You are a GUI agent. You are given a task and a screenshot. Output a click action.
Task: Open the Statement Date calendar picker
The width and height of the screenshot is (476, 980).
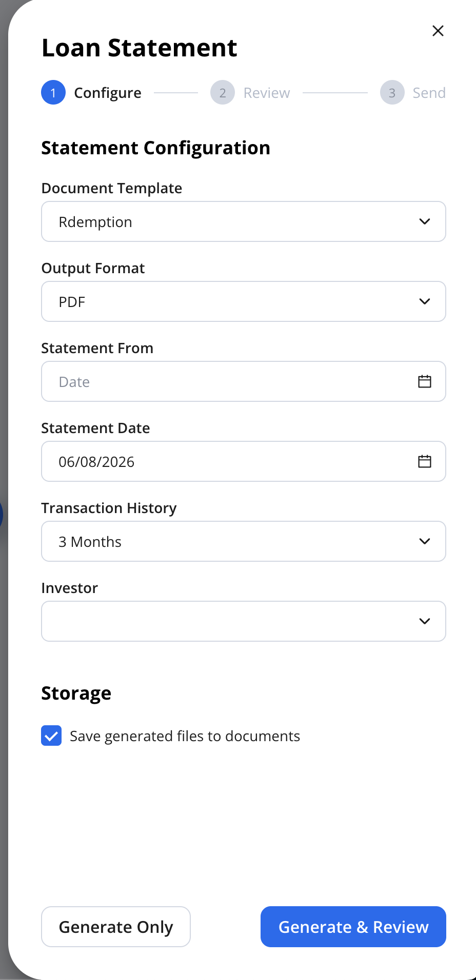tap(425, 461)
